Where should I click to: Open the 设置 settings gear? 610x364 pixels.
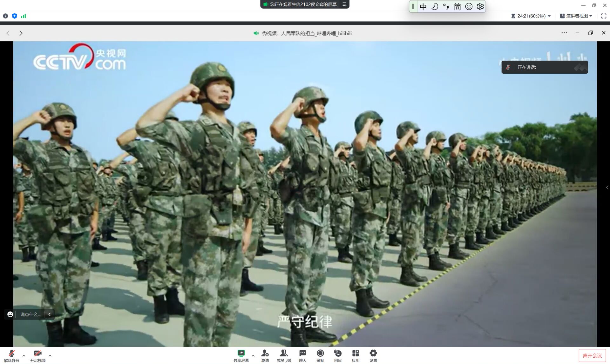[x=373, y=356]
